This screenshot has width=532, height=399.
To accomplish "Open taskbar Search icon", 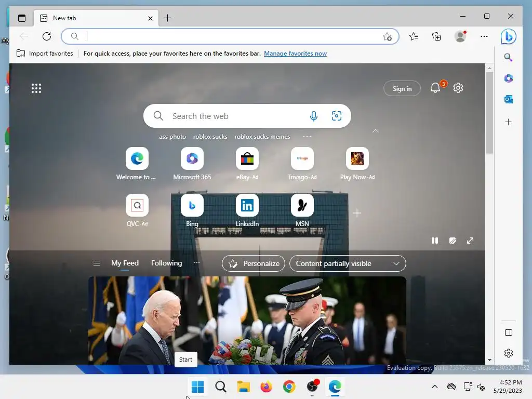I will [220, 387].
